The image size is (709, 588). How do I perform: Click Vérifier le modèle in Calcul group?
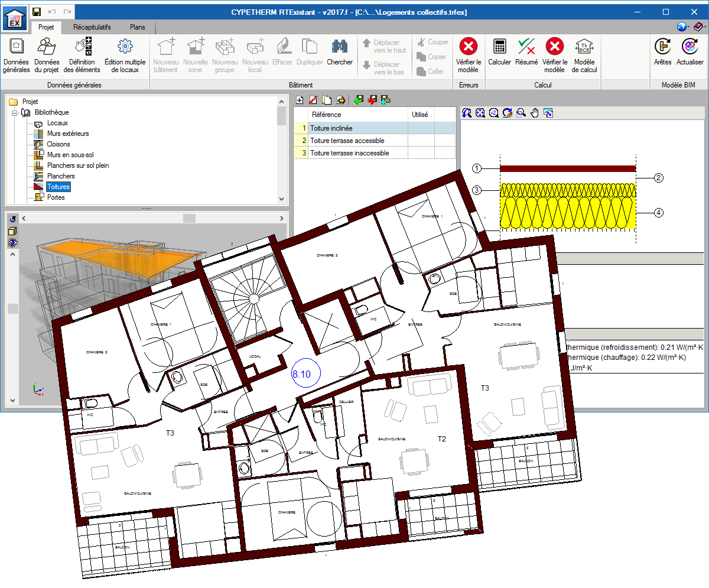[x=554, y=56]
